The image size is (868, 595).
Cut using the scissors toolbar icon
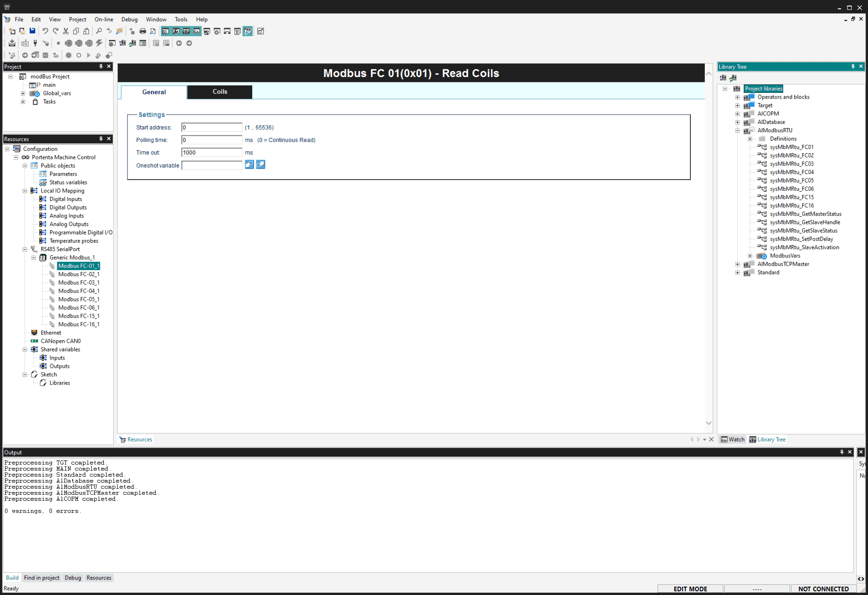point(65,31)
